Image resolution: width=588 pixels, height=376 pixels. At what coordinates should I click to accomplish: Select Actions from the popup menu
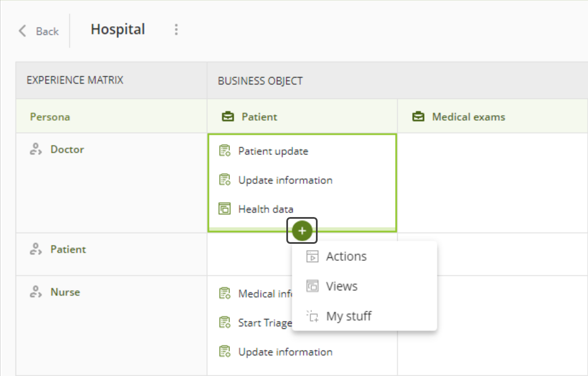click(346, 256)
